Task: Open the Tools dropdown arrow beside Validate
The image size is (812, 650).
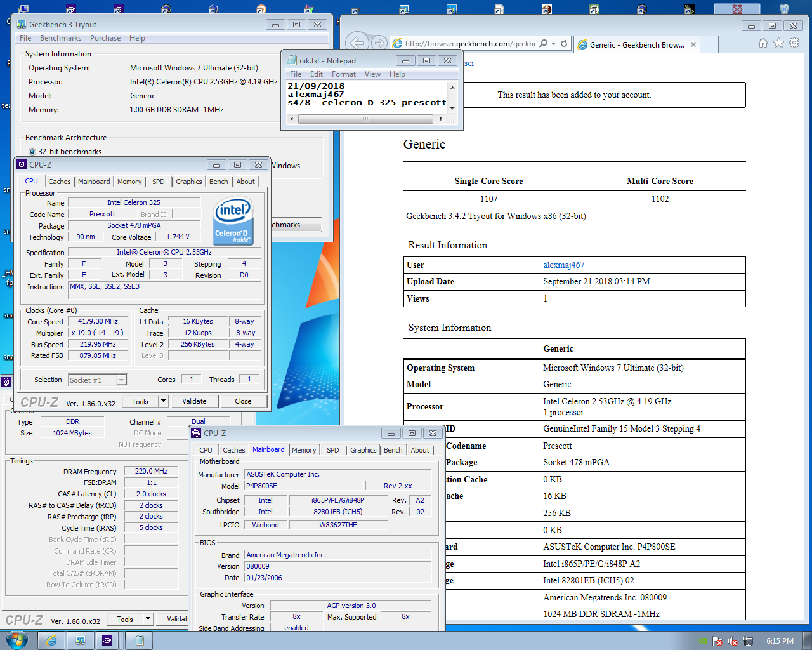Action: pyautogui.click(x=163, y=401)
